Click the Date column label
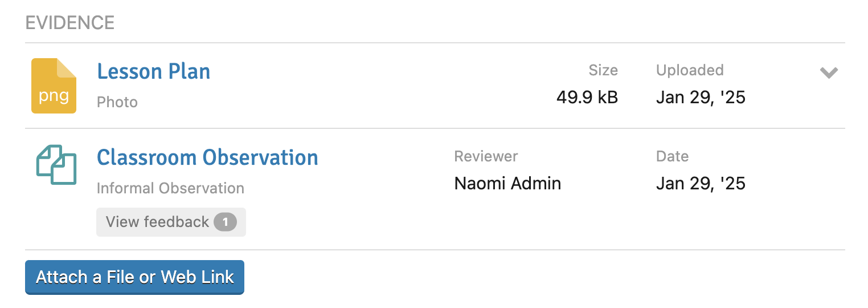The width and height of the screenshot is (868, 308). (672, 156)
